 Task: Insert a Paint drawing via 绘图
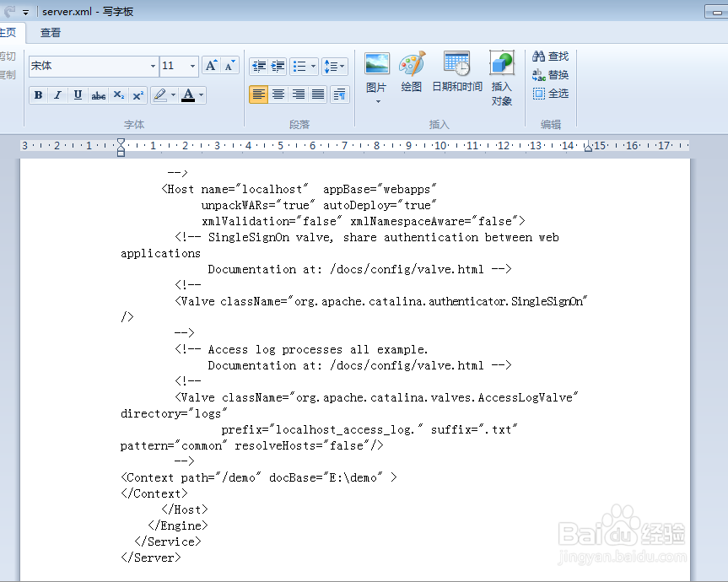(412, 72)
